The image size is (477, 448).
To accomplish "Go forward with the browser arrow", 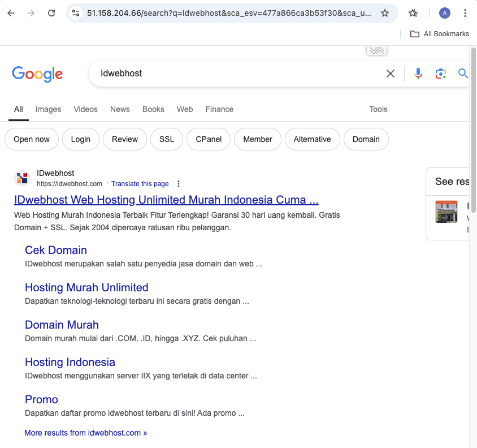I will [x=31, y=13].
